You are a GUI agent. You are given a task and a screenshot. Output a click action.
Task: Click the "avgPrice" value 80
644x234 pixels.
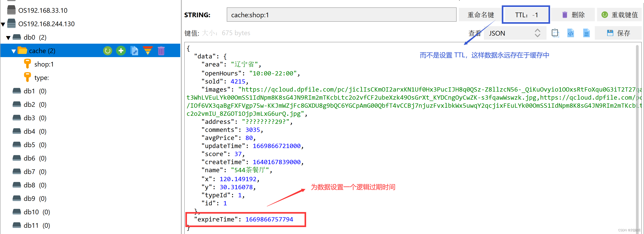(x=249, y=138)
